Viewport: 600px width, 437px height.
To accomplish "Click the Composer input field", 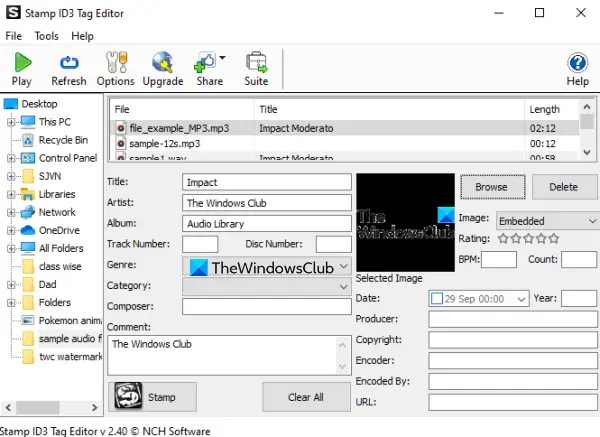I will pos(267,307).
